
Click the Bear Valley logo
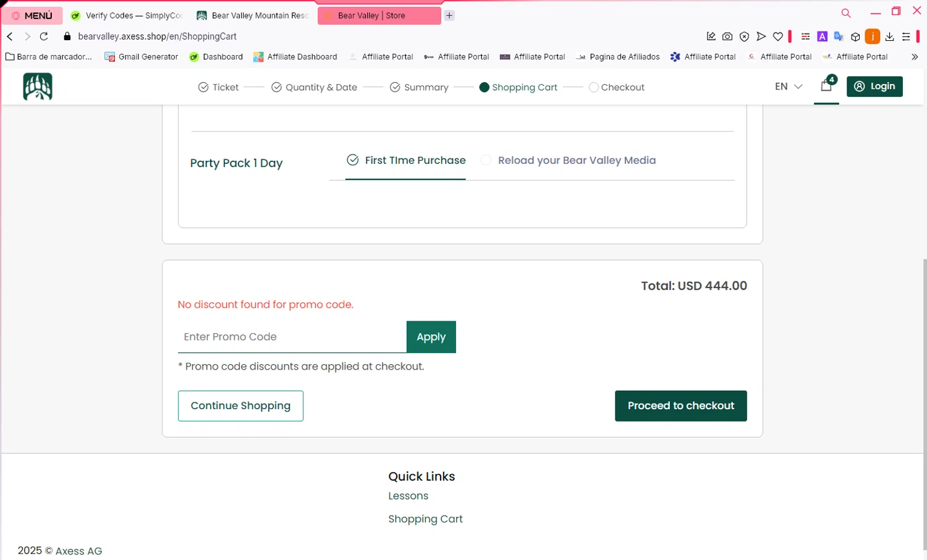[x=38, y=87]
